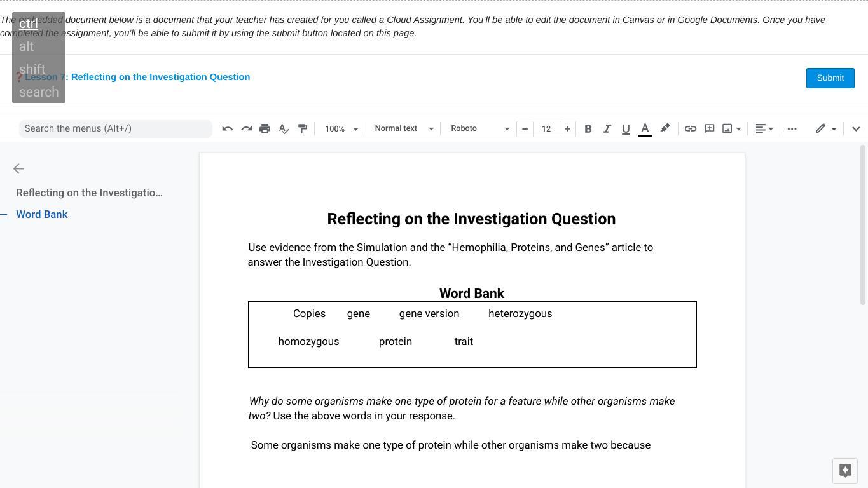
Task: Place cursor after 'make two because'
Action: [652, 445]
